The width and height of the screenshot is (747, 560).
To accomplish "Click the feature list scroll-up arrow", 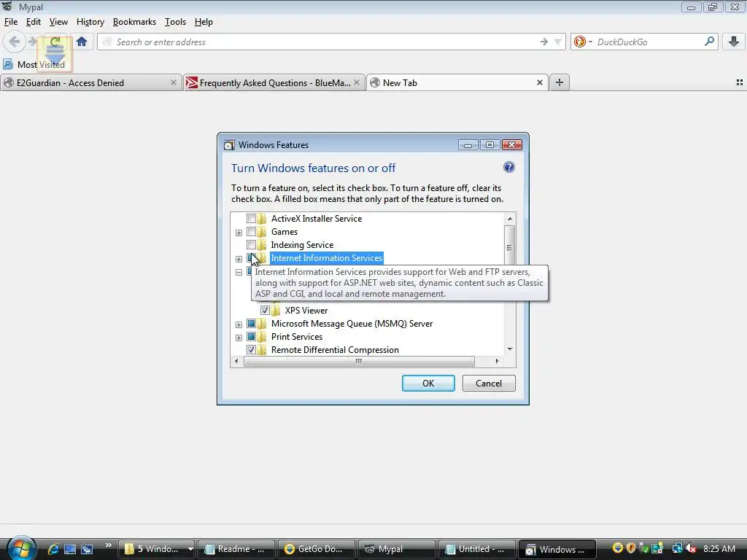I will 510,219.
